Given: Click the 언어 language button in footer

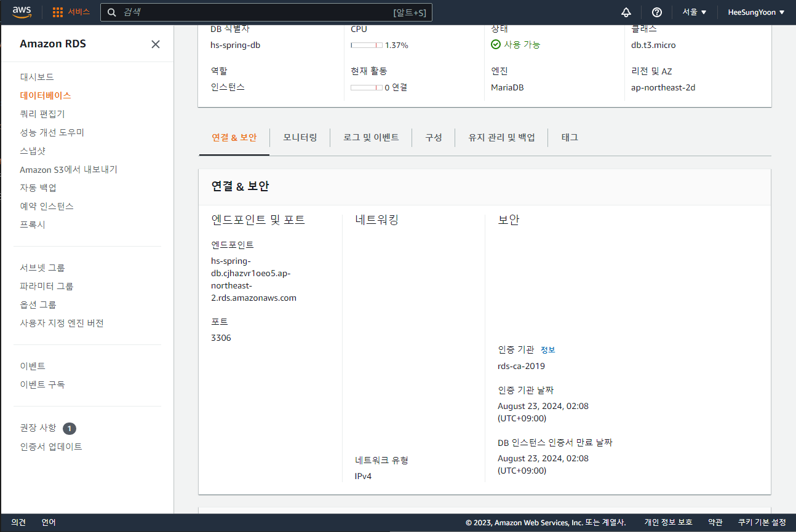Looking at the screenshot, I should 49,522.
